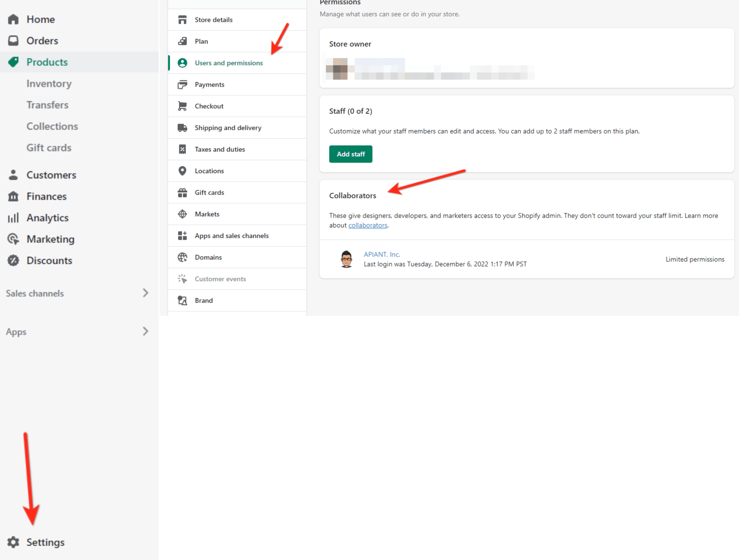Expand the Sales channels section

pyautogui.click(x=145, y=293)
